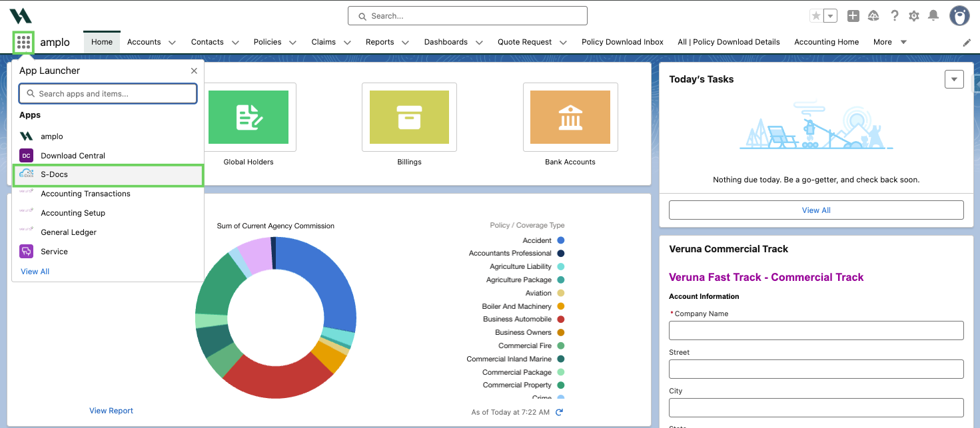This screenshot has height=428, width=980.
Task: Click the General Ledger app icon
Action: pyautogui.click(x=26, y=229)
